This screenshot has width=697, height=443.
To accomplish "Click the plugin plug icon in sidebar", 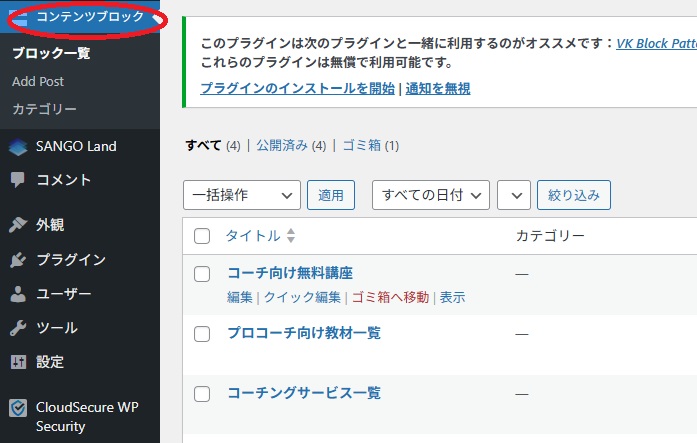I will click(x=18, y=260).
